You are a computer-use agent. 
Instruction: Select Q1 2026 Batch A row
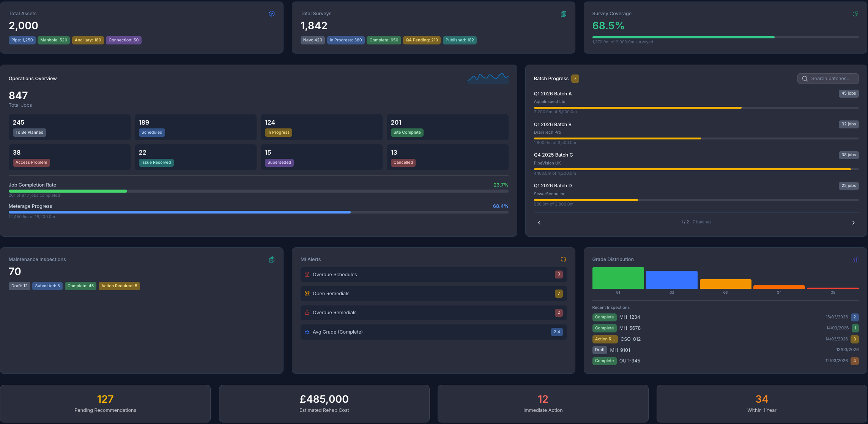(696, 102)
